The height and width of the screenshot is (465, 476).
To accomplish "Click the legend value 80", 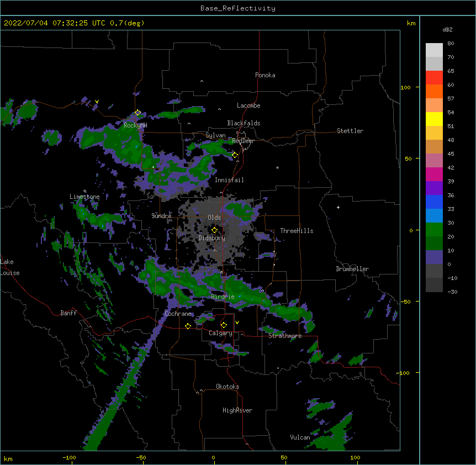I will [x=451, y=44].
